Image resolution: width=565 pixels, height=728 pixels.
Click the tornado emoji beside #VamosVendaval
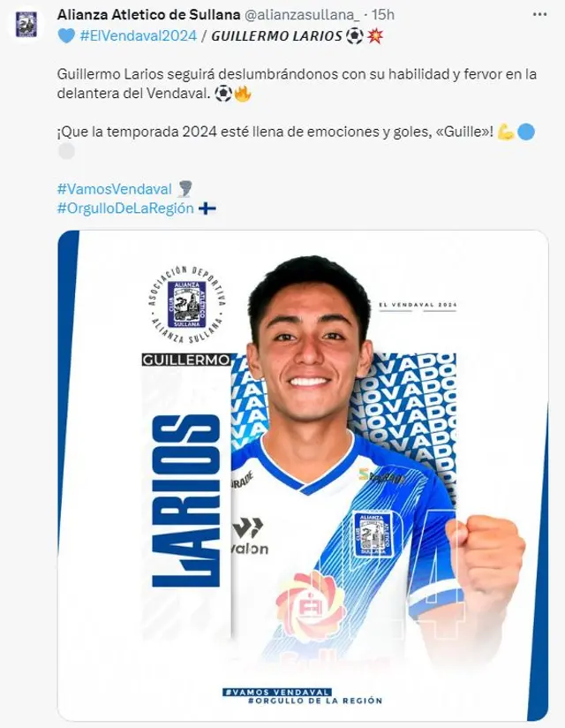coord(185,189)
